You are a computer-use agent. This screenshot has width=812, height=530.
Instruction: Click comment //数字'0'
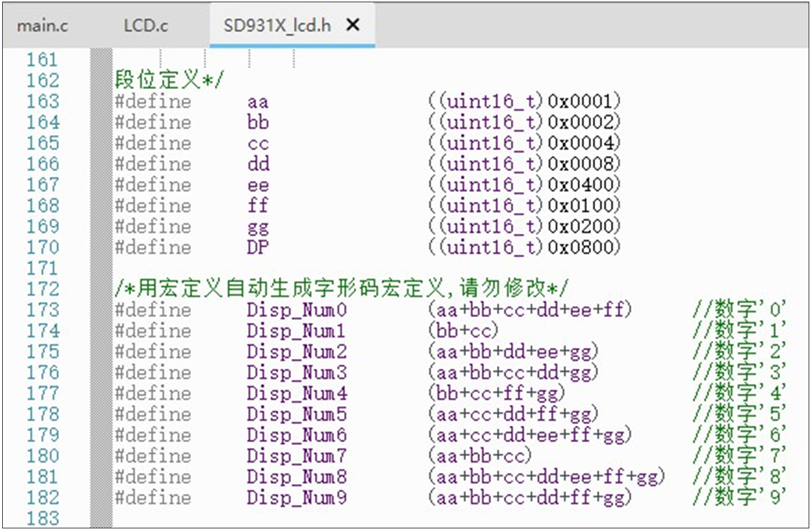[x=739, y=309]
